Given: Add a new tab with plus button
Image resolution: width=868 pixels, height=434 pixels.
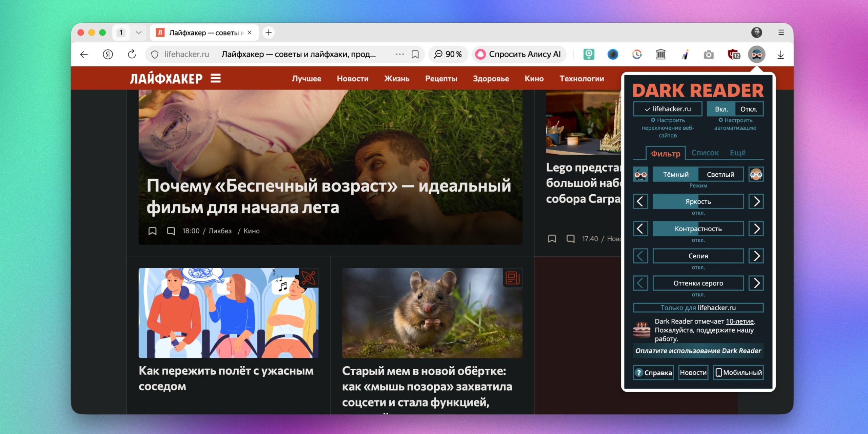Looking at the screenshot, I should [x=269, y=33].
